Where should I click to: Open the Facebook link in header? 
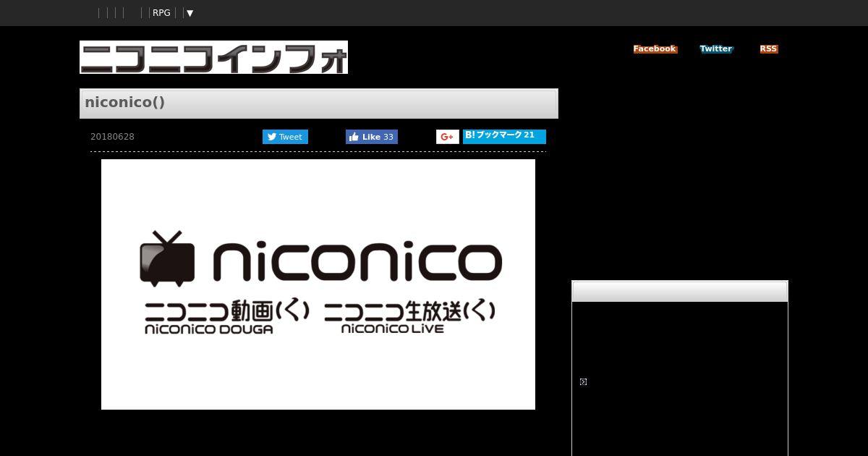point(655,49)
